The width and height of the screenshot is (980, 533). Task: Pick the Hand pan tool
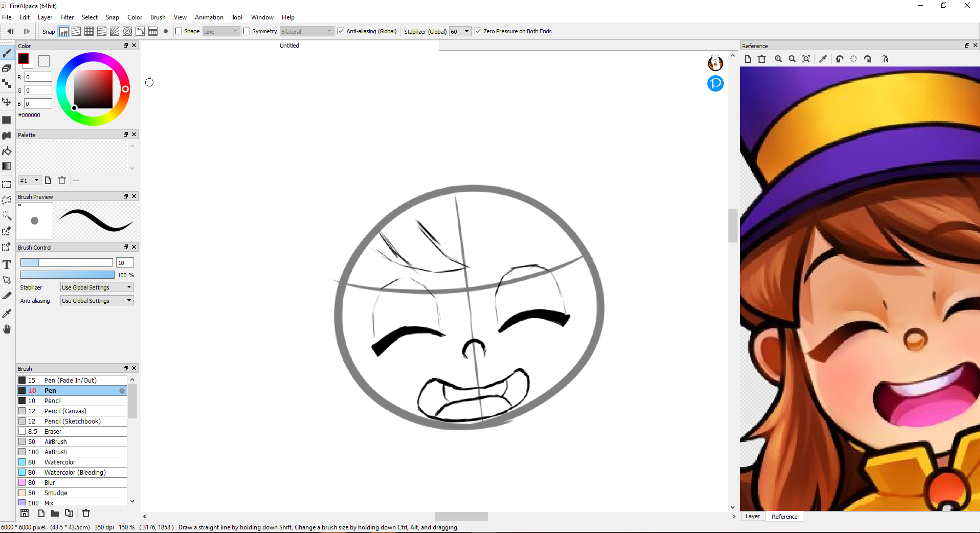(7, 329)
